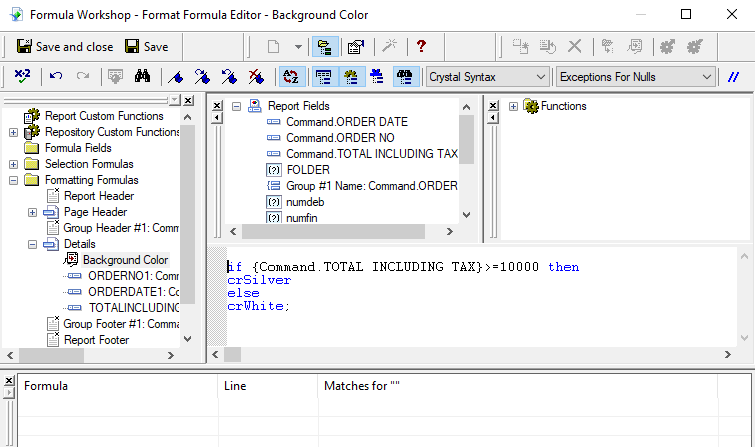This screenshot has width=755, height=447.
Task: Close the Report Fields panel
Action: click(217, 105)
